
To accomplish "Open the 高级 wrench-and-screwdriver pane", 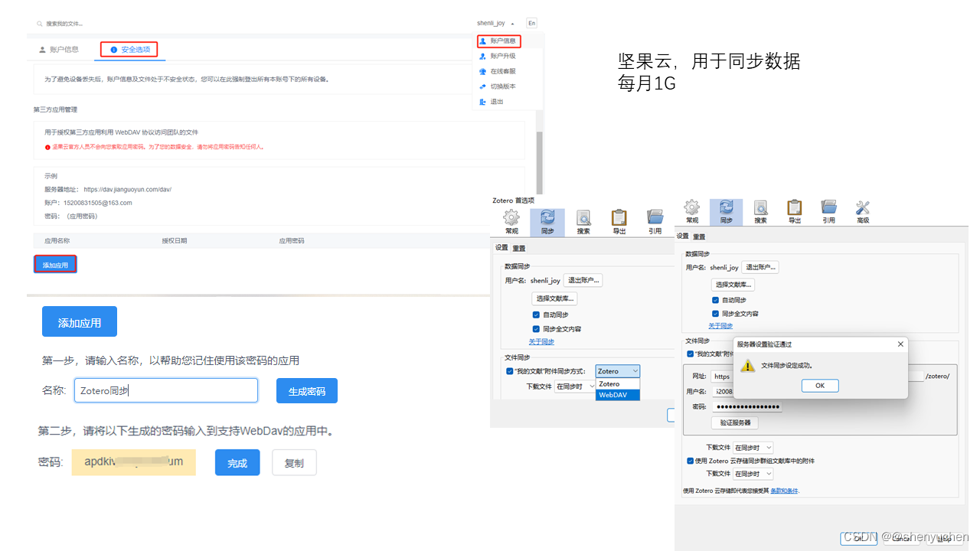I will click(864, 211).
